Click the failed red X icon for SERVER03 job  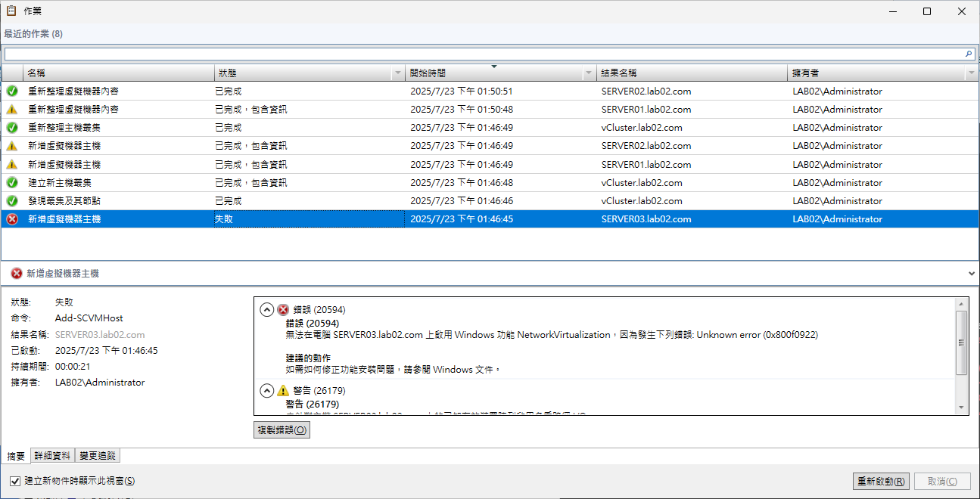12,219
